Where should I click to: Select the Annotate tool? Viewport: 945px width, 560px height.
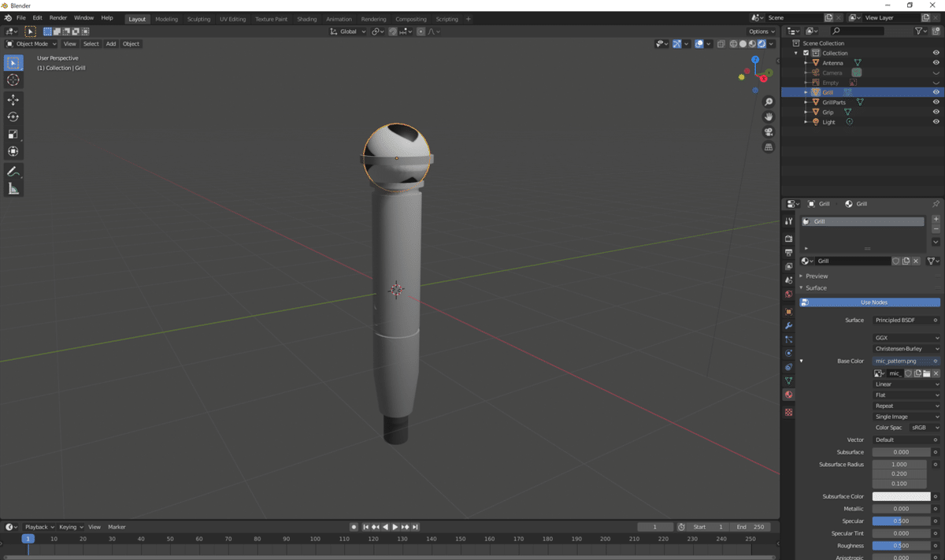13,172
